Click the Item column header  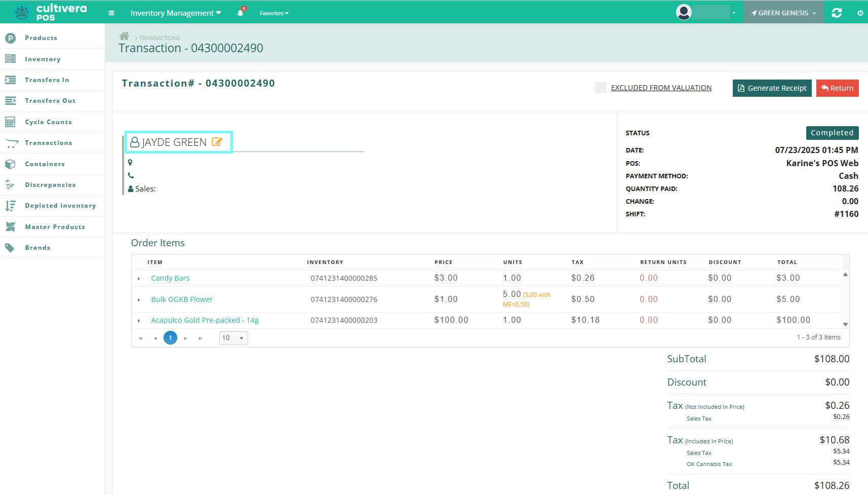(x=155, y=262)
